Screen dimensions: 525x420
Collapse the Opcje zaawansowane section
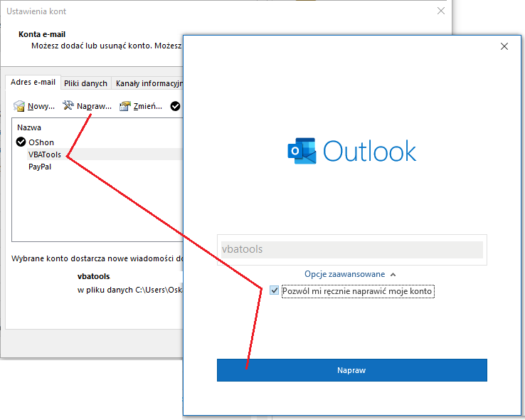click(x=350, y=274)
